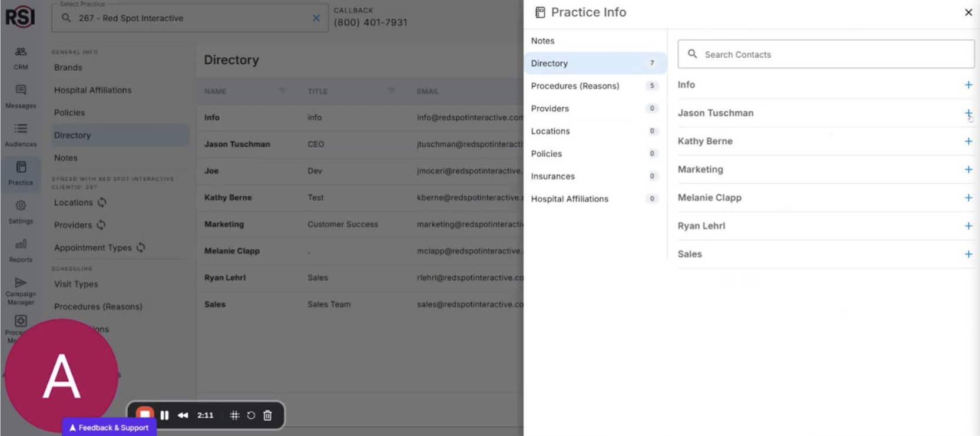Screen dimensions: 980x436
Task: Clear the selected practice with X
Action: [316, 18]
